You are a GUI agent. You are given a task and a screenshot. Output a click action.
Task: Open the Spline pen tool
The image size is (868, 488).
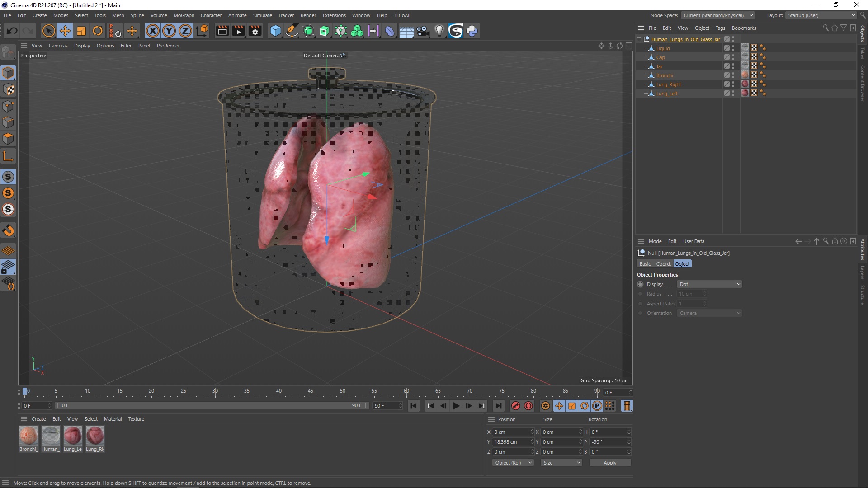(292, 31)
